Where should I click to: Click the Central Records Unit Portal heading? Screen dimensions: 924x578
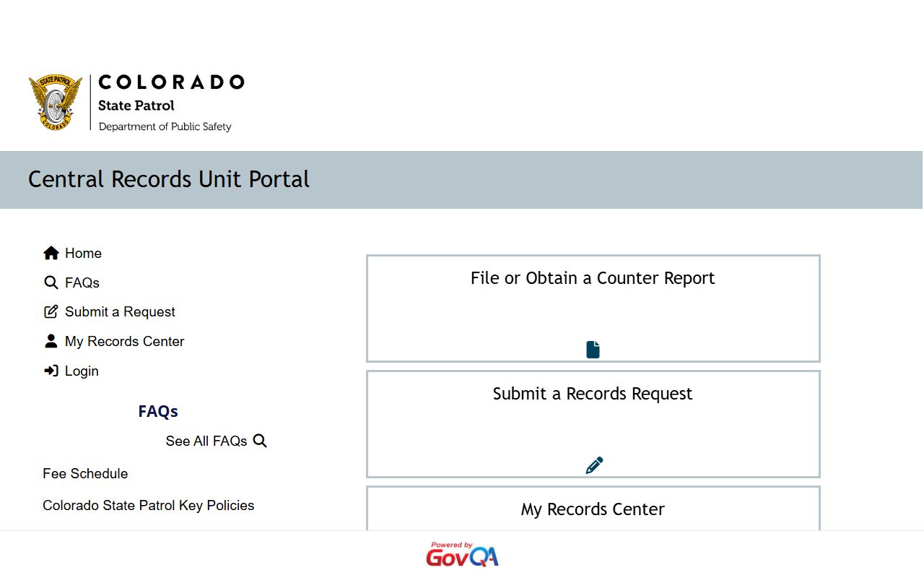(x=169, y=179)
